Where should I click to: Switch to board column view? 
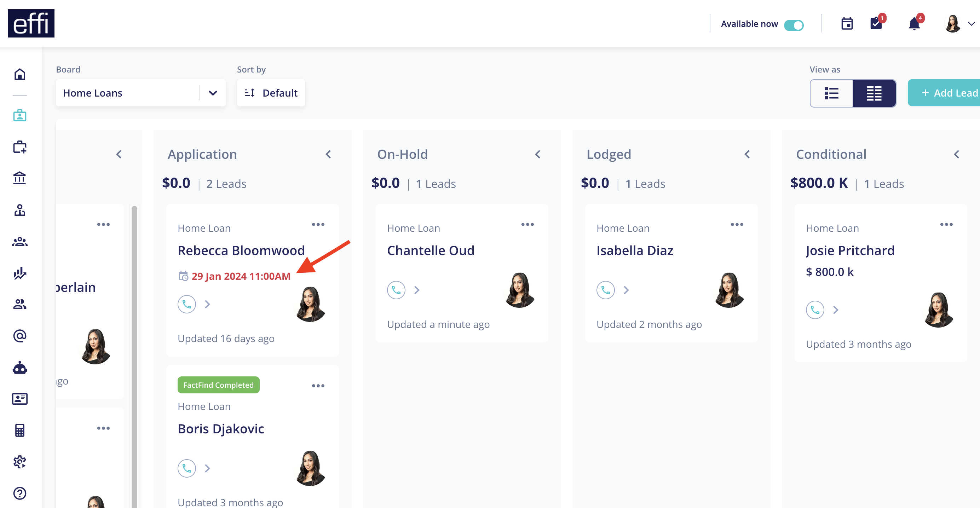[x=874, y=93]
